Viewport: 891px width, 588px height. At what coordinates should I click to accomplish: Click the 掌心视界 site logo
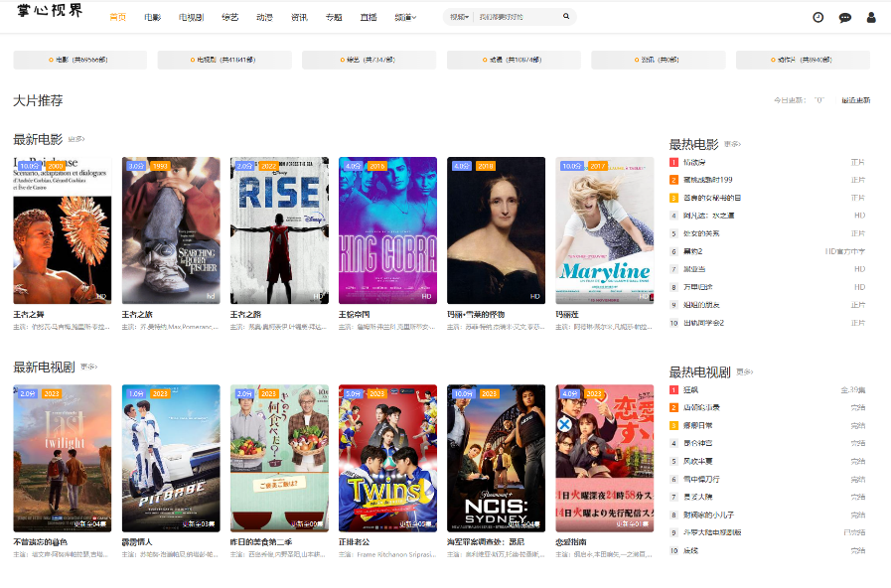tap(50, 10)
